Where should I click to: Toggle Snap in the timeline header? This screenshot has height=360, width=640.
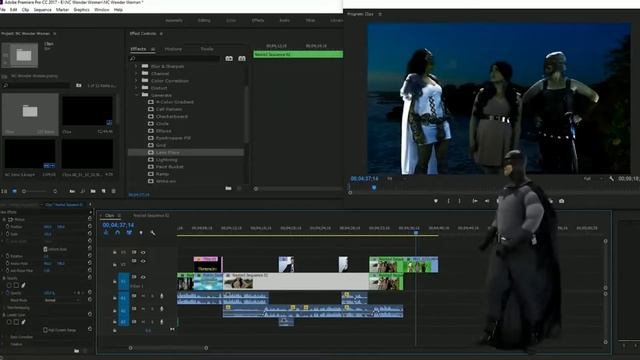pos(118,233)
